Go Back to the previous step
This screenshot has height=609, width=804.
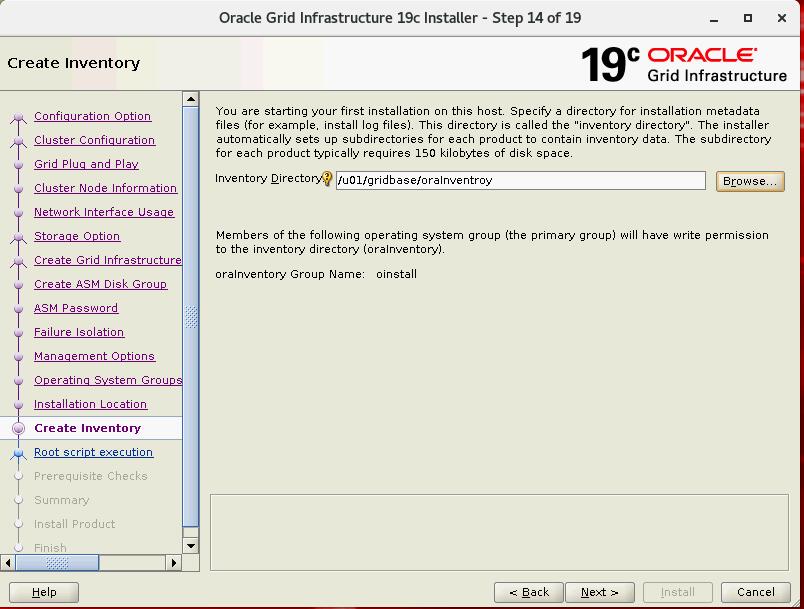[529, 592]
